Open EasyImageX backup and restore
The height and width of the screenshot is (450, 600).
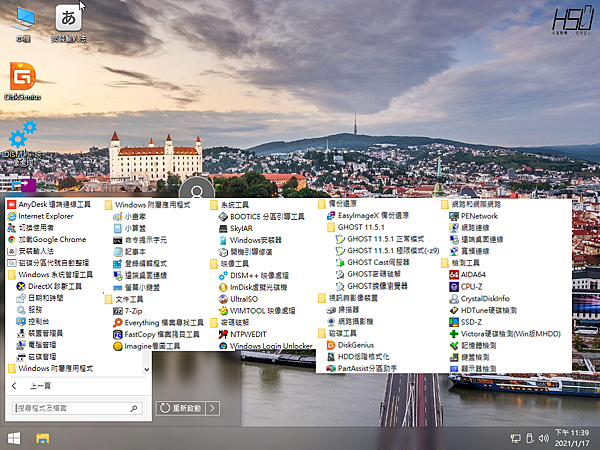(368, 215)
